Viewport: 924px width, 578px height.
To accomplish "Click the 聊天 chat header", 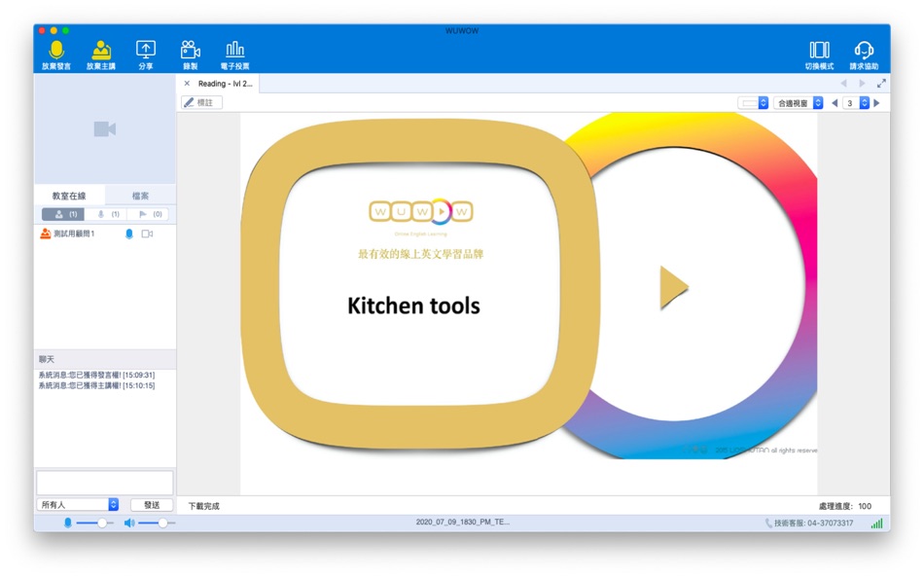I will click(x=105, y=359).
